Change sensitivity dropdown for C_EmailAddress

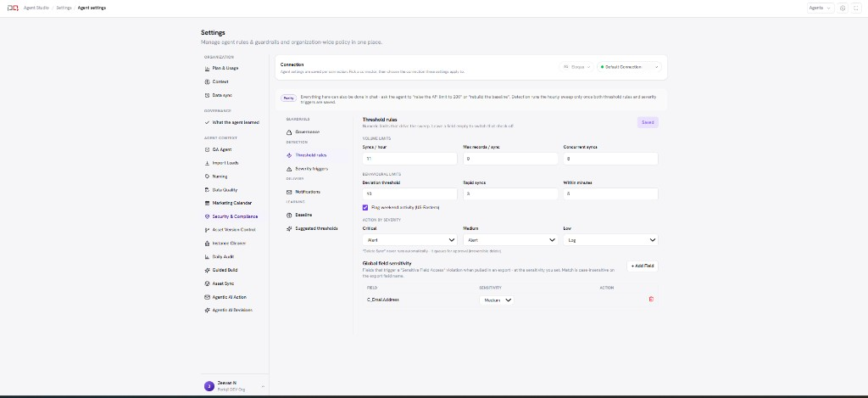pos(497,300)
